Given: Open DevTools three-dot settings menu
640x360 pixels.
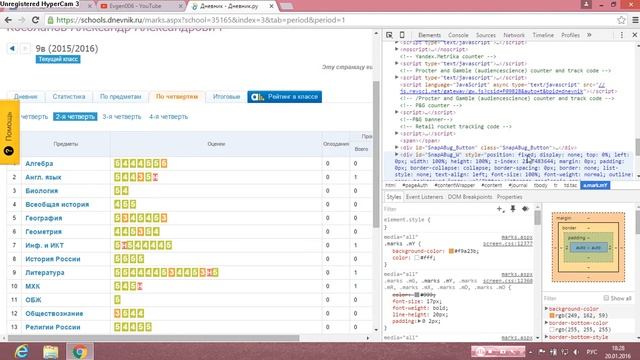Looking at the screenshot, I should point(622,35).
